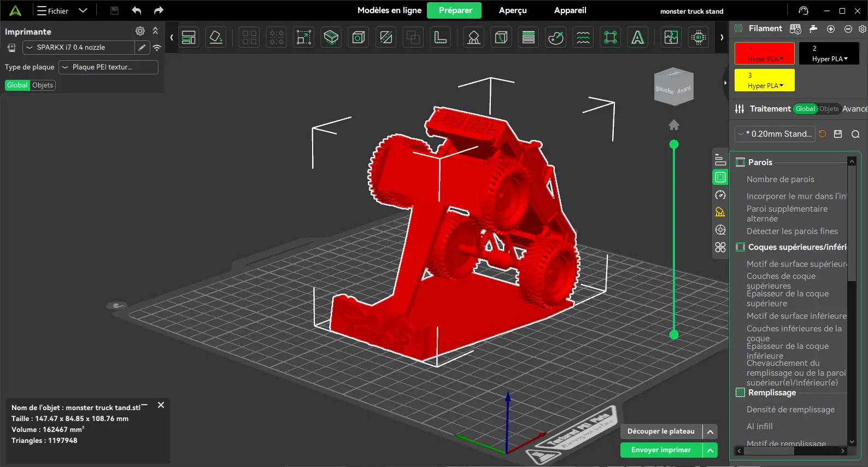Select the seam painting cube icon
This screenshot has width=868, height=467.
(501, 37)
